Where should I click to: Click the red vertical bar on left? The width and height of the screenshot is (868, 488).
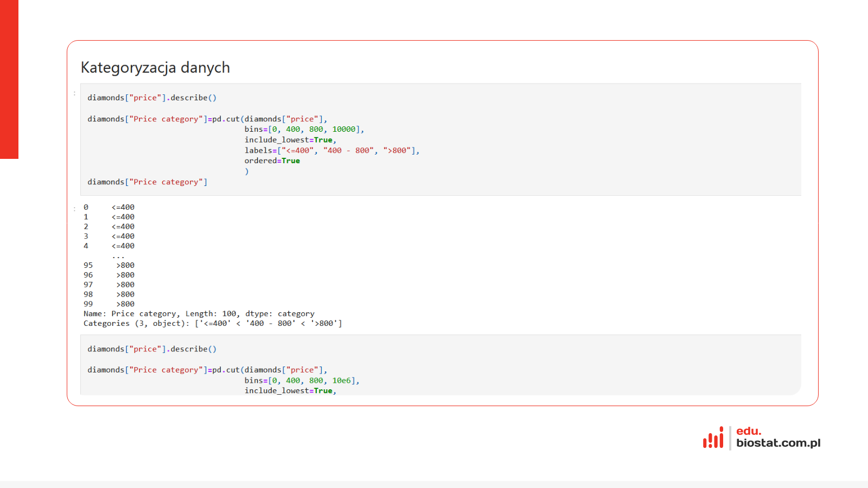tap(9, 79)
